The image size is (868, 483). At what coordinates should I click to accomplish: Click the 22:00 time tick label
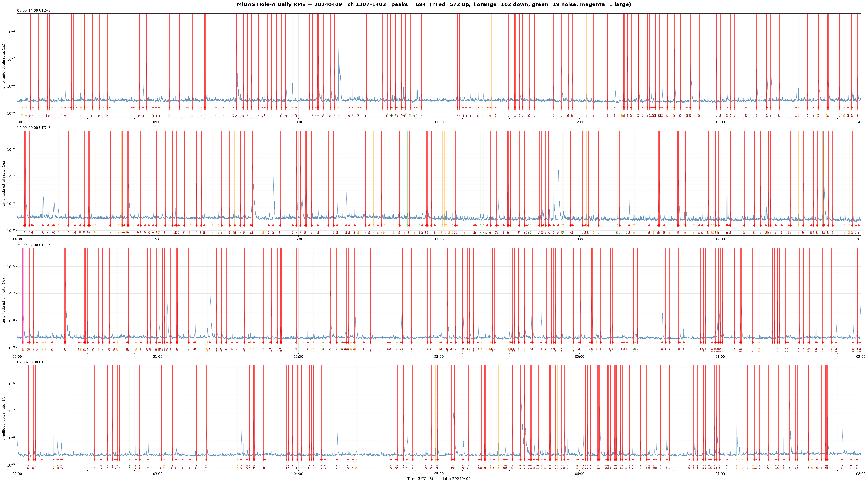298,356
